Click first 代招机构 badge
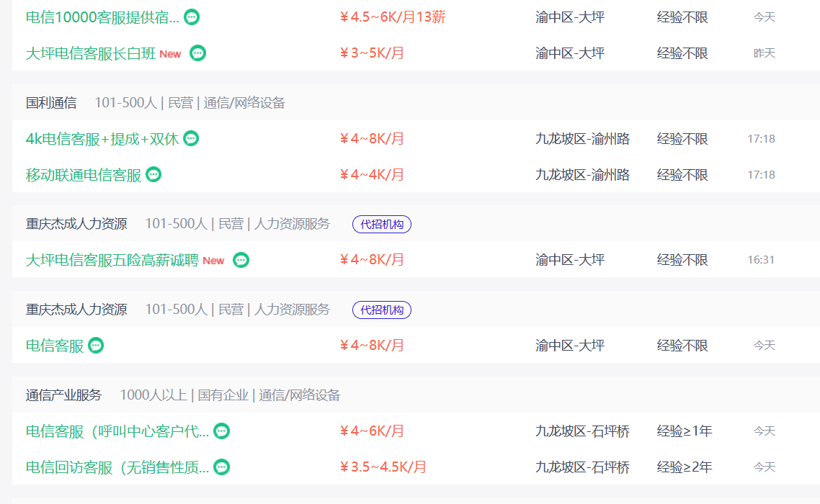Viewport: 820px width, 504px height. pos(382,225)
